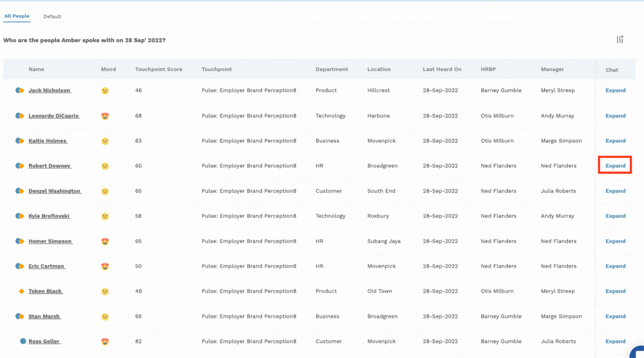
Task: Open the column filter settings icon
Action: point(620,40)
